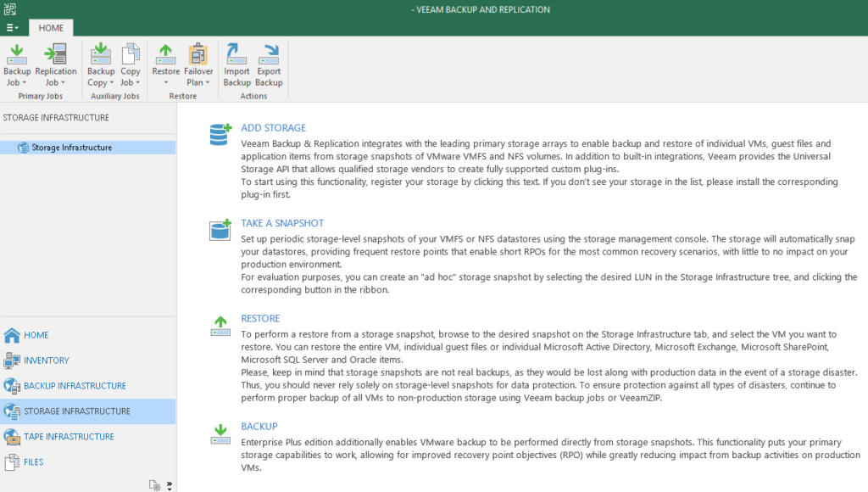Screen dimensions: 868x492
Task: Expand the Backup Job dropdown arrow
Action: [x=24, y=83]
